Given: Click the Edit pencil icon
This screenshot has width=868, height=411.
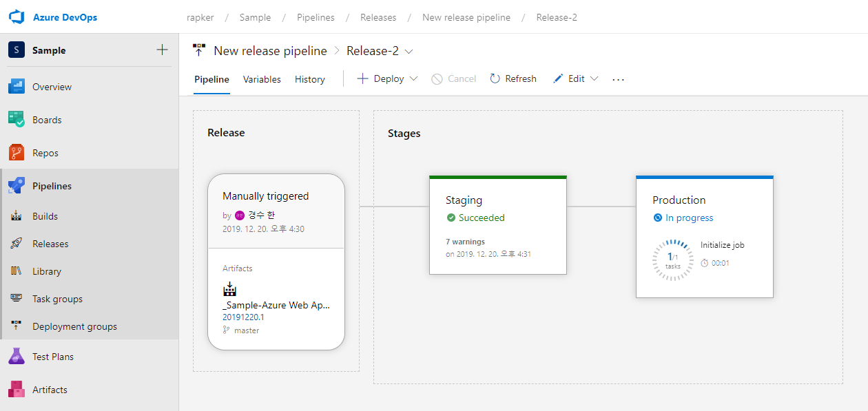Looking at the screenshot, I should click(x=558, y=78).
